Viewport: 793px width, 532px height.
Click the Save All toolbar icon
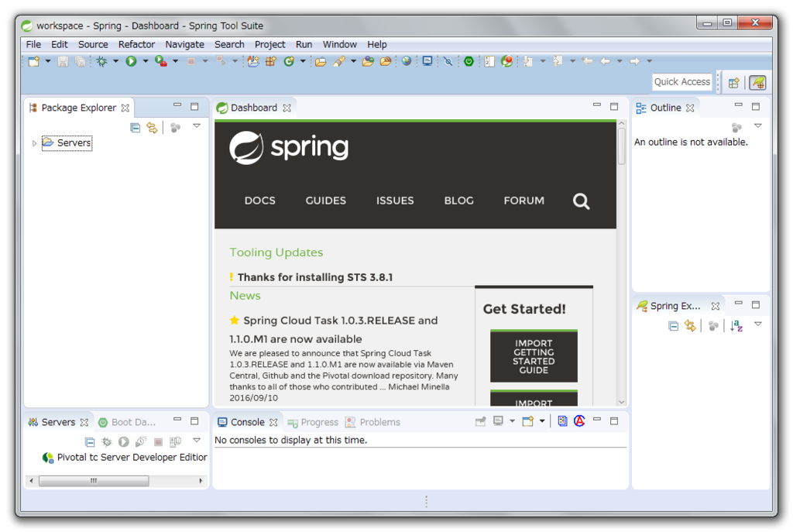click(x=80, y=61)
